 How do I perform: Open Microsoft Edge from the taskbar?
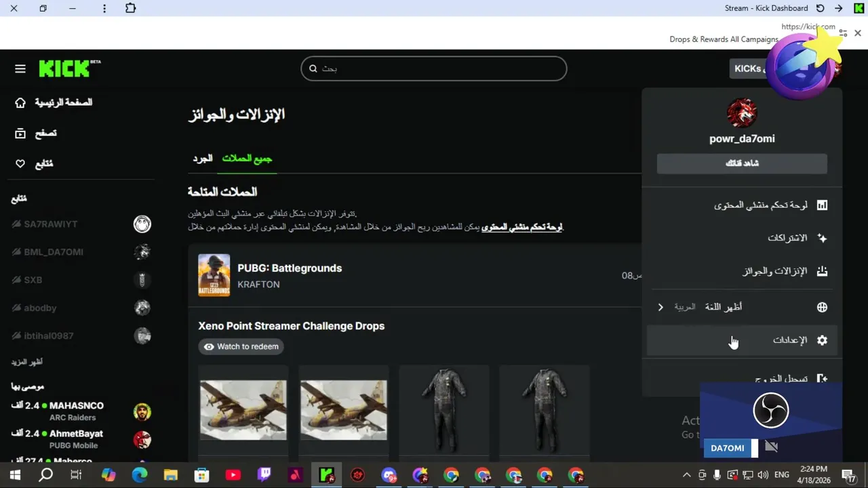(139, 475)
